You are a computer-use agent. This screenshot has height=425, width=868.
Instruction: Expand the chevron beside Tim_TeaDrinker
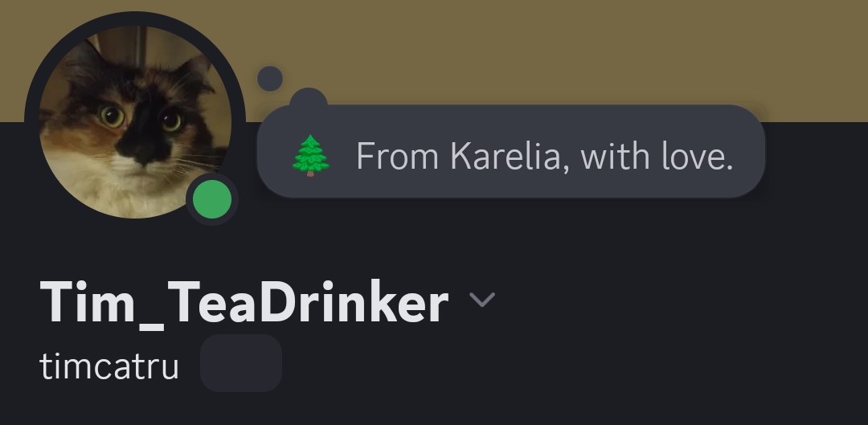[x=482, y=300]
